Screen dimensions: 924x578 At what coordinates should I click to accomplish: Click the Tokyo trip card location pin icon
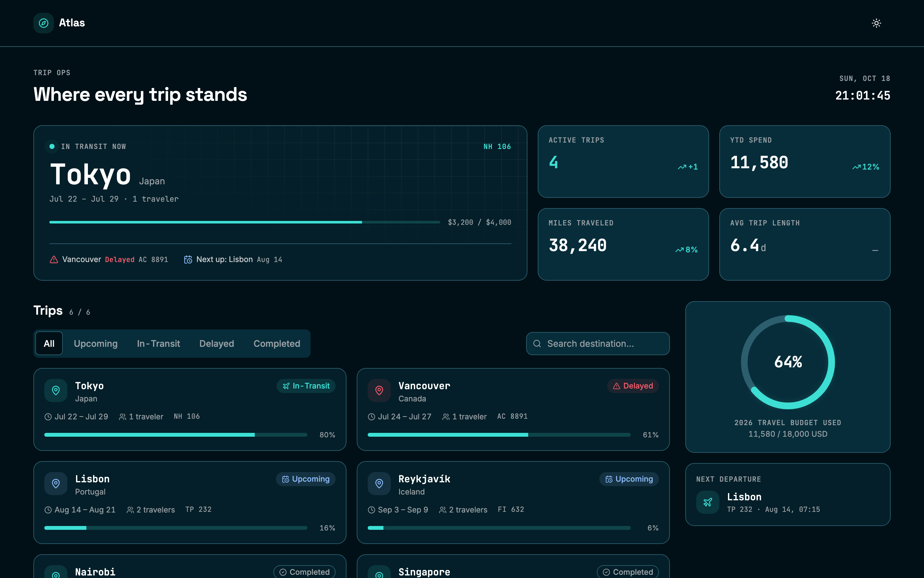(56, 390)
